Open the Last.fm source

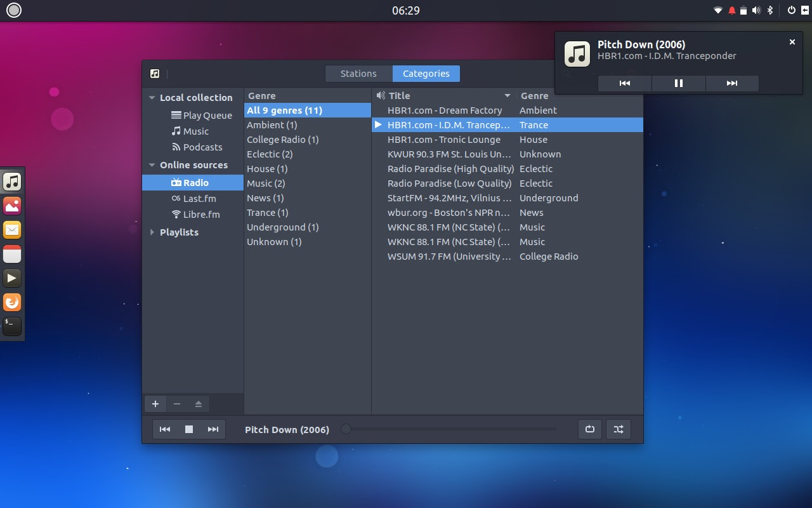(x=193, y=199)
